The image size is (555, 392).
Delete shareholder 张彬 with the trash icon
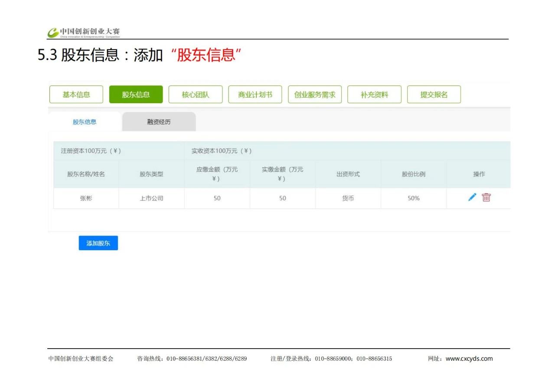coord(486,197)
